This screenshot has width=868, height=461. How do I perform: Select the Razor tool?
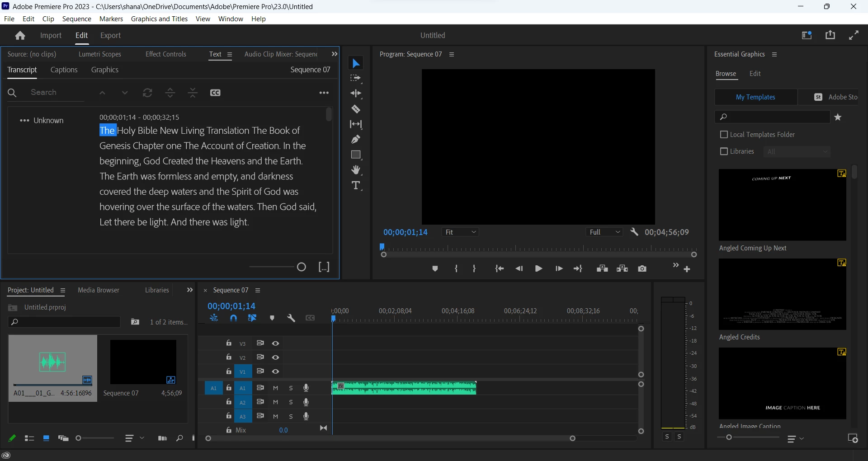[x=356, y=109]
